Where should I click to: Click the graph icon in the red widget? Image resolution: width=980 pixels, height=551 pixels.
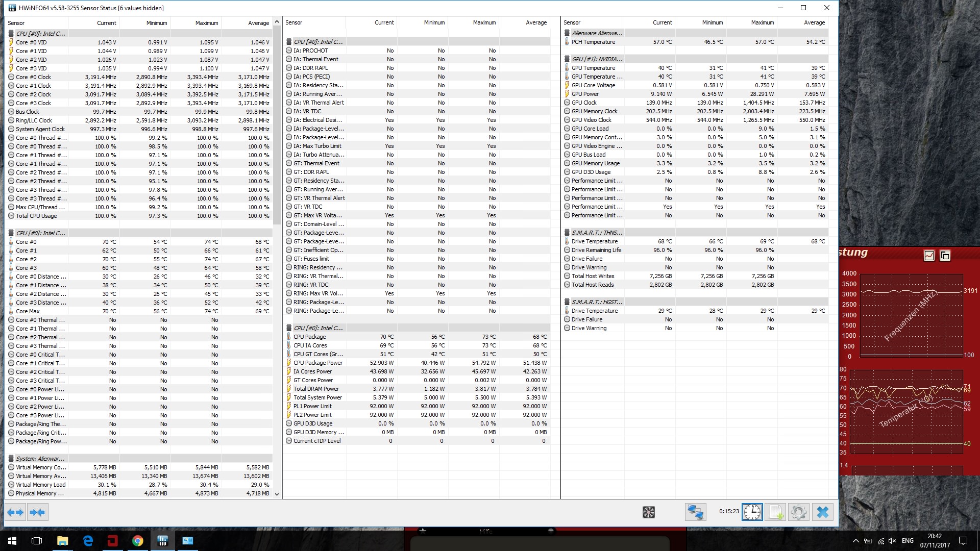point(929,256)
